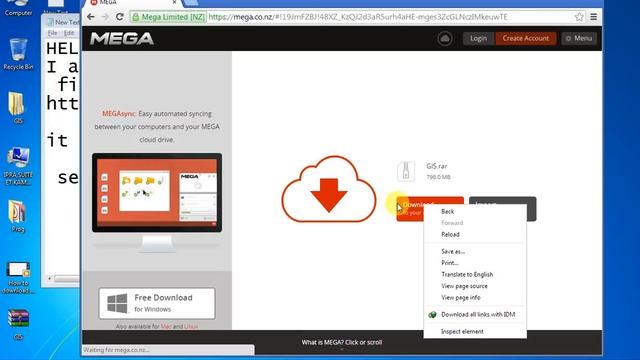The height and width of the screenshot is (360, 640).
Task: Click Notepad horizontal scrollbar left arrow
Action: coord(50,279)
